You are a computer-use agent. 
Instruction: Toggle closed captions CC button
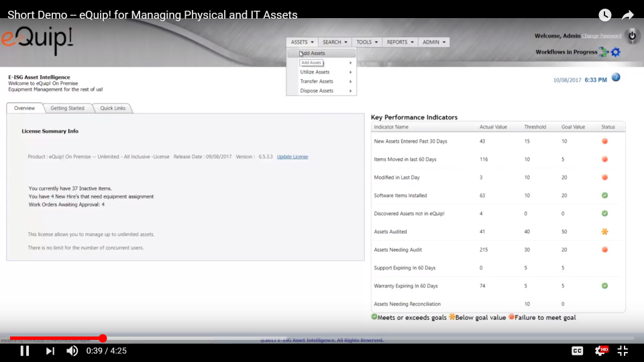tap(578, 351)
